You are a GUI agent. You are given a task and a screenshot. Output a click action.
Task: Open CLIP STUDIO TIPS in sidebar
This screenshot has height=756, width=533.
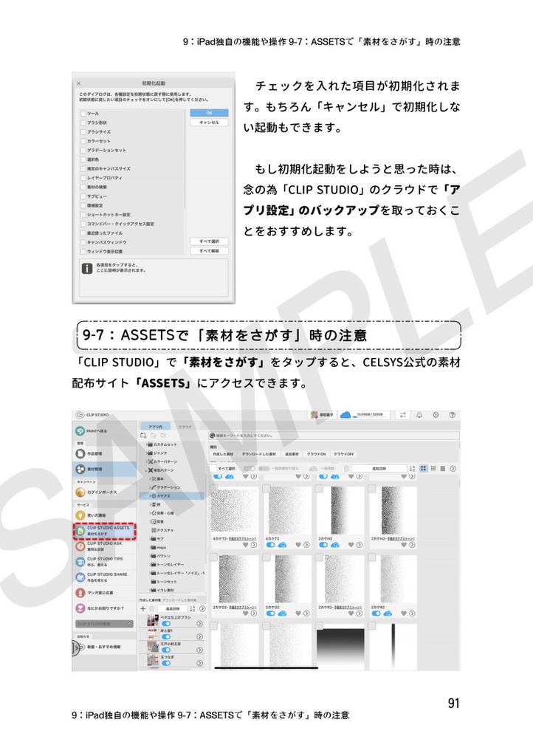coord(105,562)
